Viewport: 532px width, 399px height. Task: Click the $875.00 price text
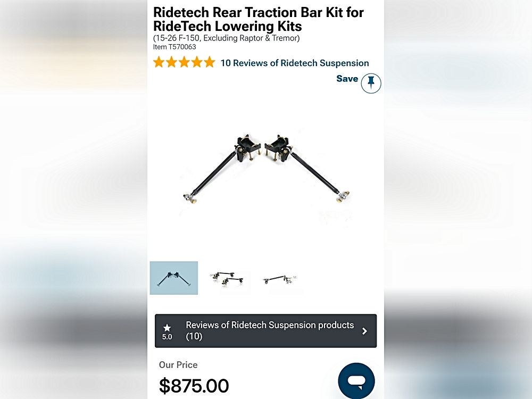(x=194, y=386)
